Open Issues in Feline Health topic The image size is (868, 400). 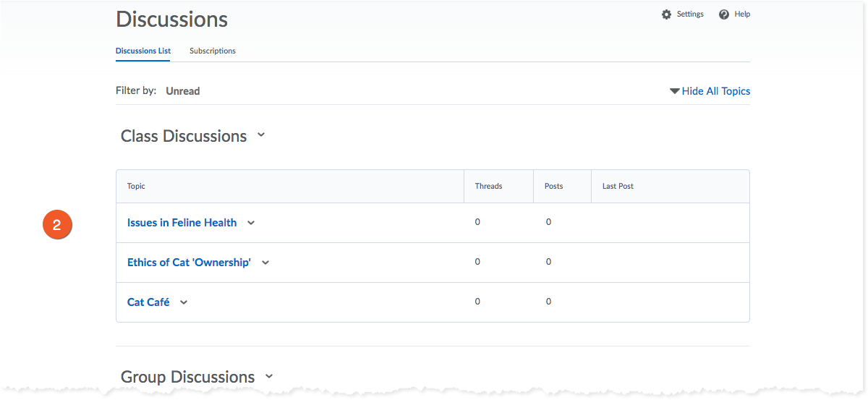point(182,223)
